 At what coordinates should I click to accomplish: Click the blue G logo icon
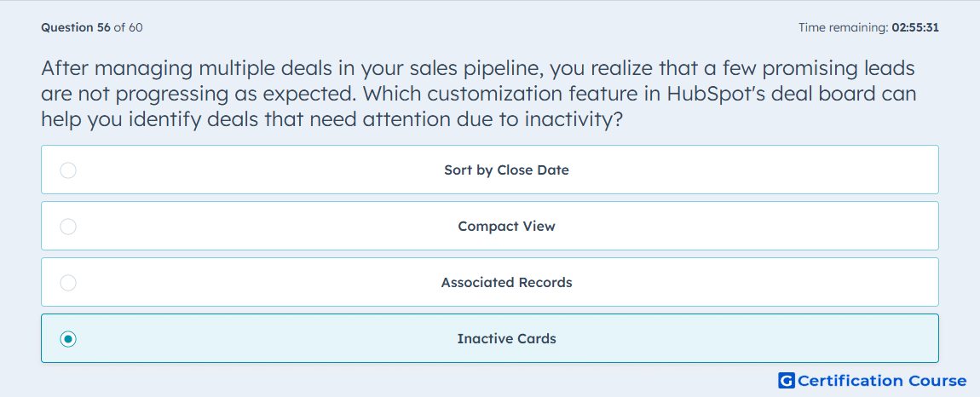coord(787,380)
